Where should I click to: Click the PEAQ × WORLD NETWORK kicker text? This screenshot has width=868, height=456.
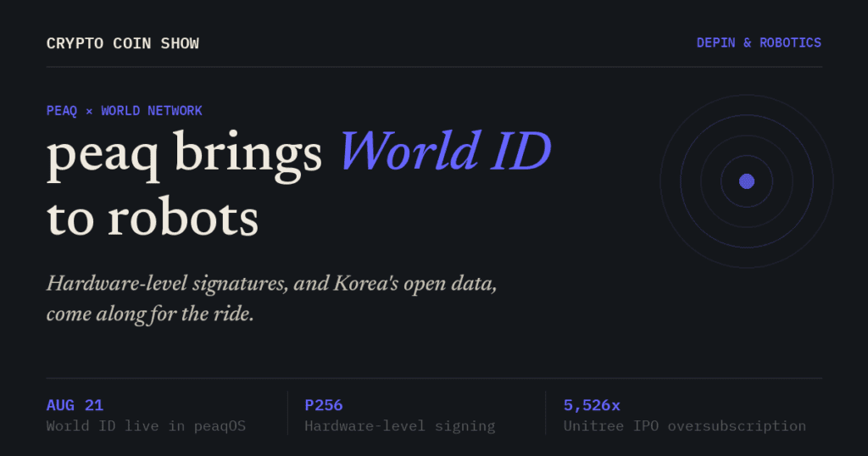tap(124, 111)
